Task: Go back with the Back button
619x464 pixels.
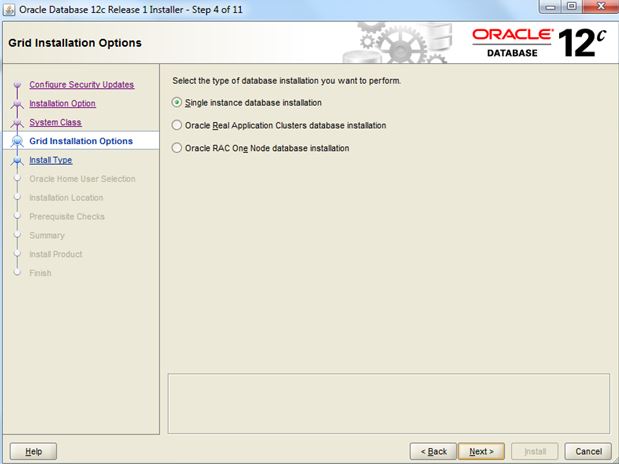Action: coord(433,451)
